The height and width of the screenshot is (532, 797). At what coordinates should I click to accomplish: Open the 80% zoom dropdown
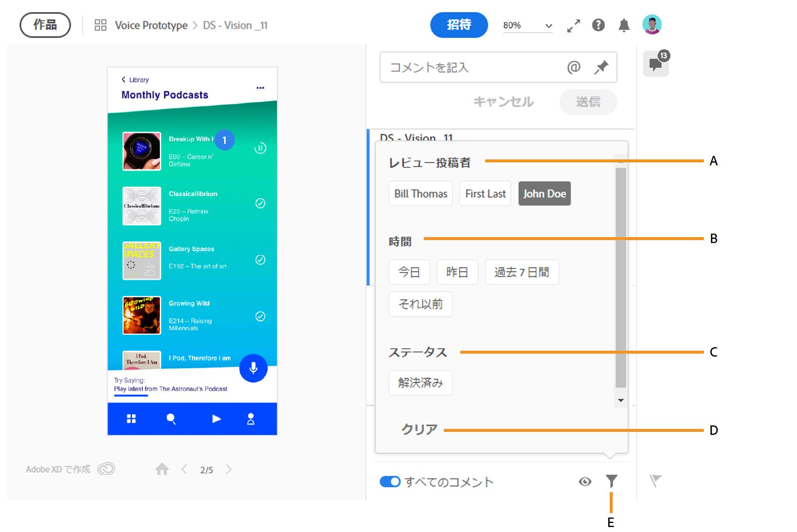528,25
